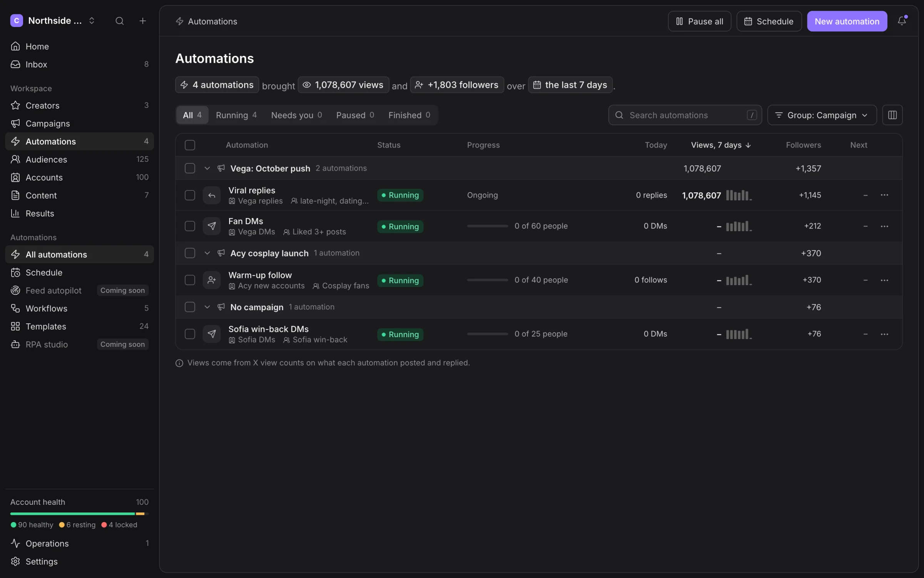This screenshot has height=578, width=924.
Task: Click the paper plane icon of Sofia win-back DMs
Action: pos(211,334)
